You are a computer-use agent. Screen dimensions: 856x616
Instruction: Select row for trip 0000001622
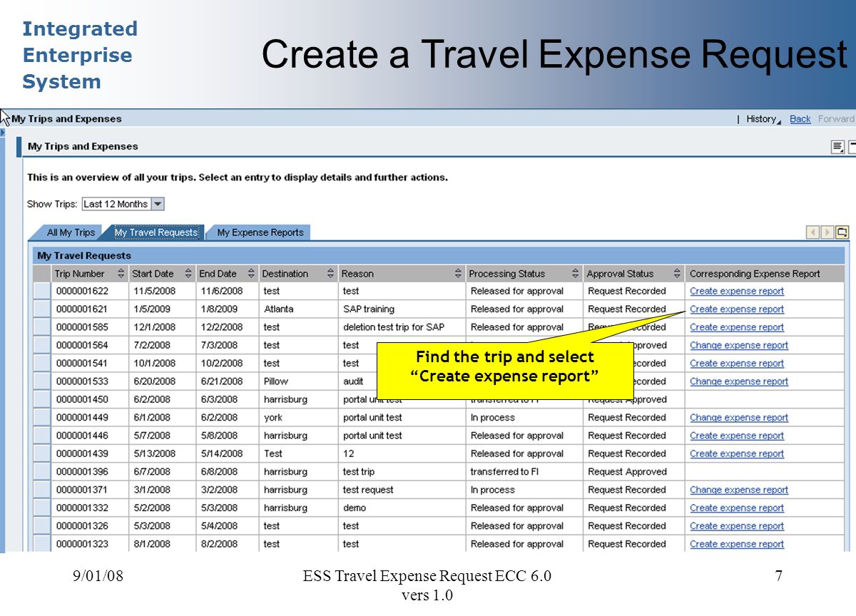(42, 291)
